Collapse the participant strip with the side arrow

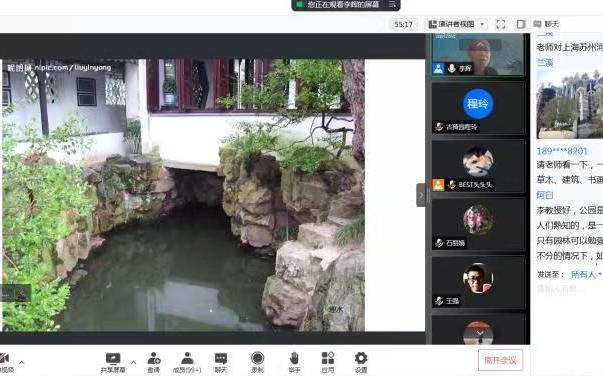(x=421, y=195)
